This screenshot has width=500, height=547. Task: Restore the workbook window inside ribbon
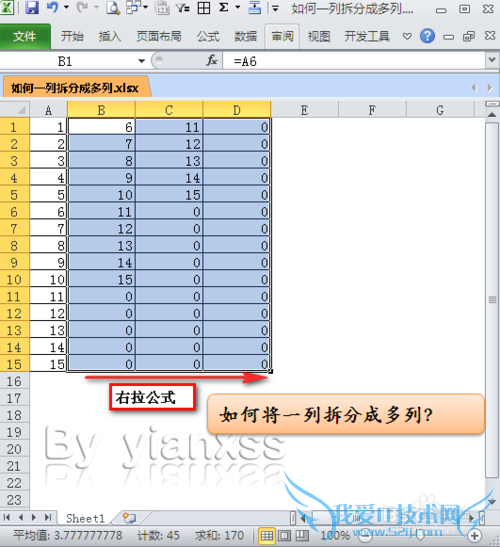pos(469,36)
